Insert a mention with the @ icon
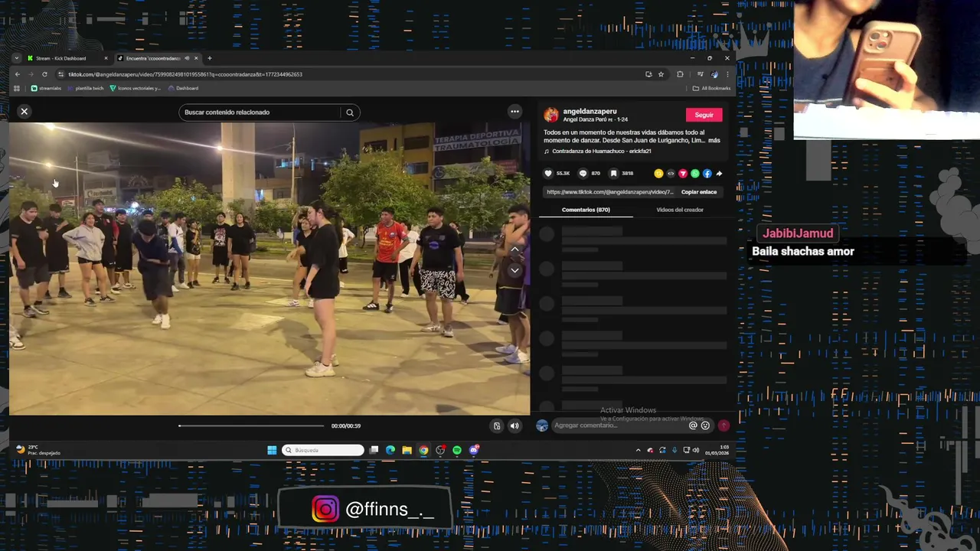980x551 pixels. (x=694, y=425)
